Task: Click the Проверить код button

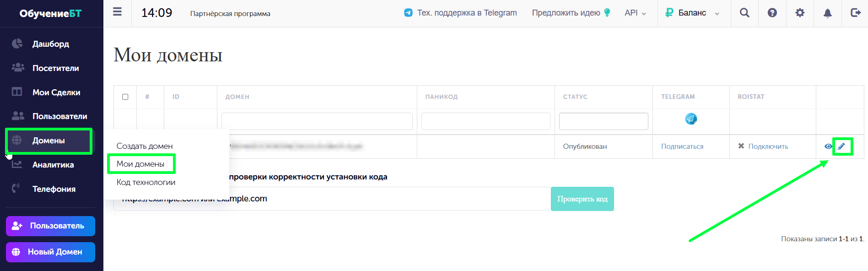Action: click(x=582, y=199)
